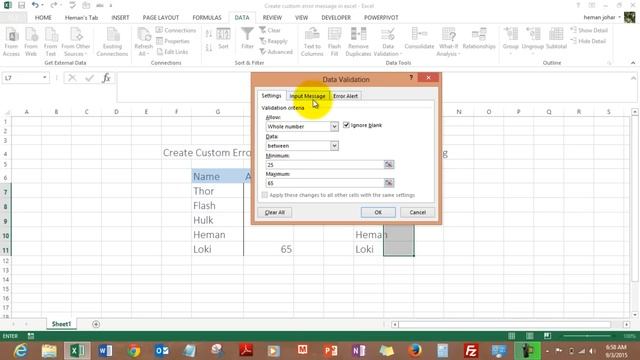Open the HOME ribbon tab

pyautogui.click(x=43, y=18)
